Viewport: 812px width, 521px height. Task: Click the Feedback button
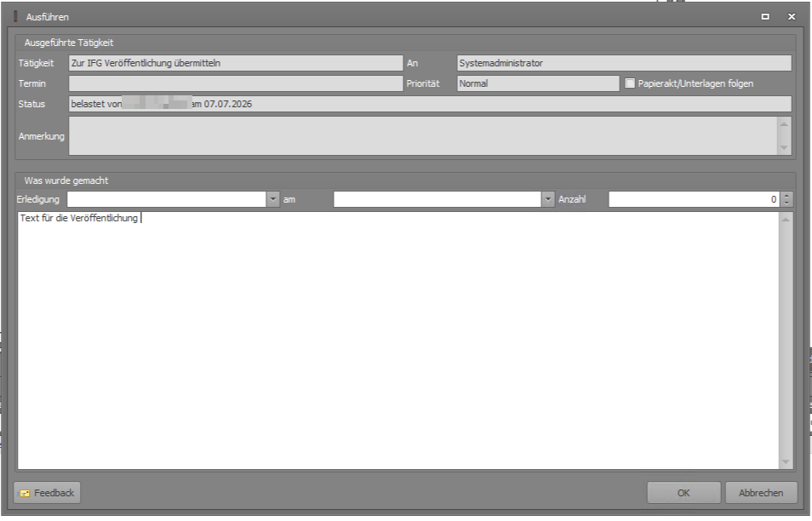click(47, 493)
